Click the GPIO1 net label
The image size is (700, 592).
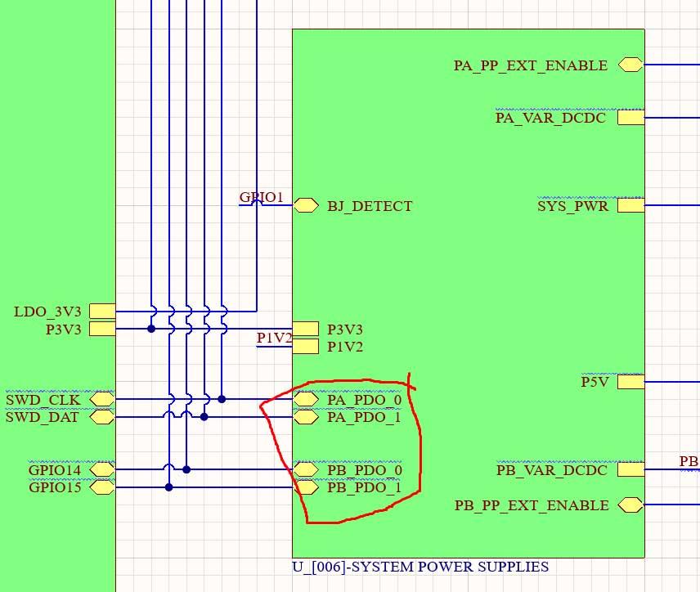point(261,198)
